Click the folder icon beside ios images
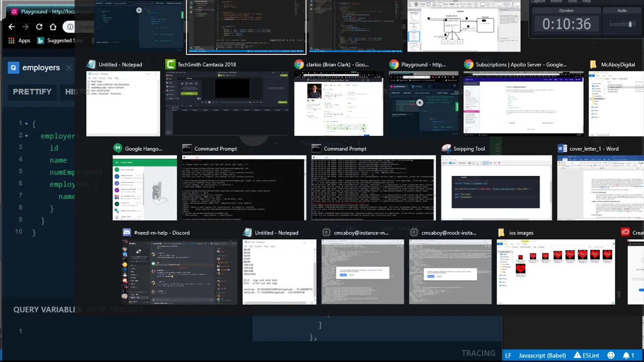 (501, 233)
